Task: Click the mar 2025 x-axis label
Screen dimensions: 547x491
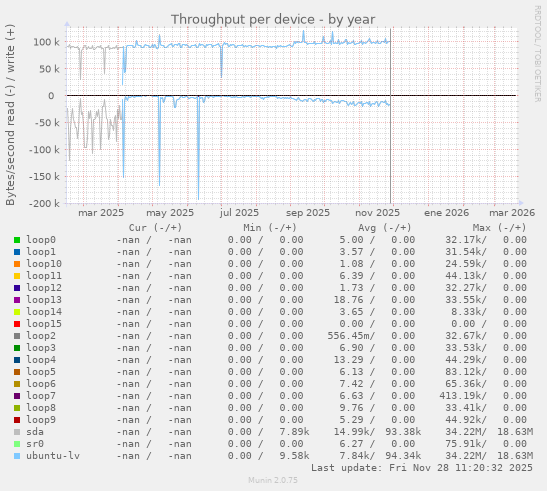Action: pyautogui.click(x=101, y=213)
